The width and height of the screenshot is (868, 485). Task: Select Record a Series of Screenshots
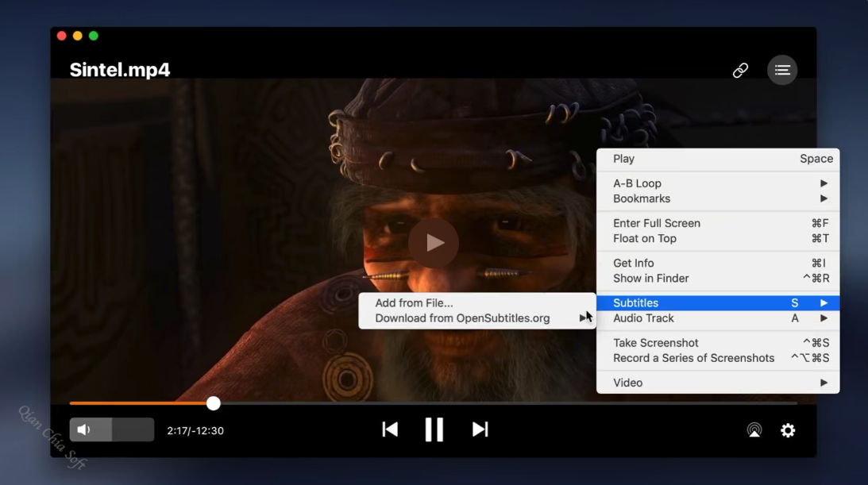point(718,358)
